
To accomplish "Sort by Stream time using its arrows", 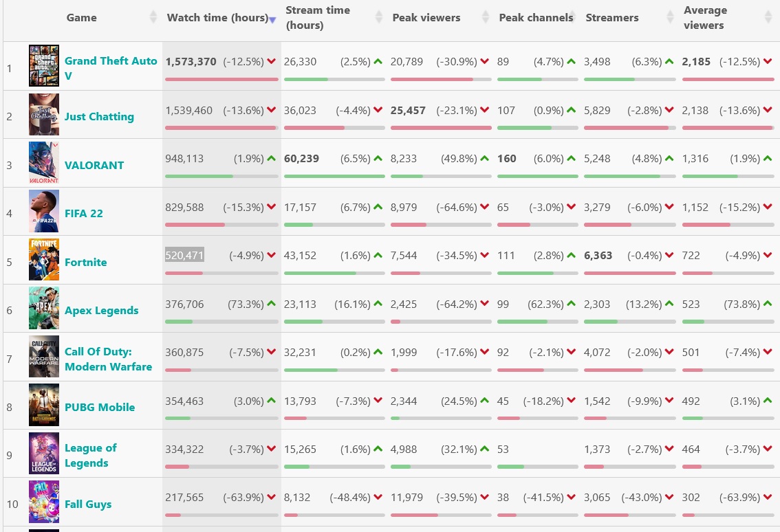I will pyautogui.click(x=378, y=17).
